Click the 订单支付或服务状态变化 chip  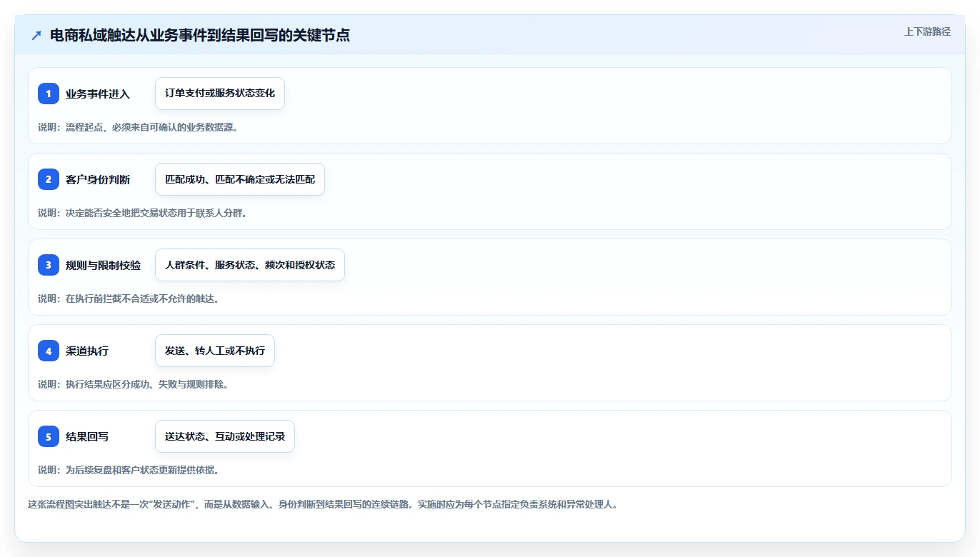(x=220, y=94)
